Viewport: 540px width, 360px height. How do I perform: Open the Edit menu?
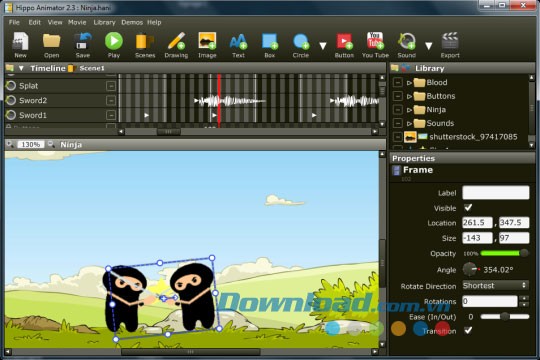pos(34,22)
